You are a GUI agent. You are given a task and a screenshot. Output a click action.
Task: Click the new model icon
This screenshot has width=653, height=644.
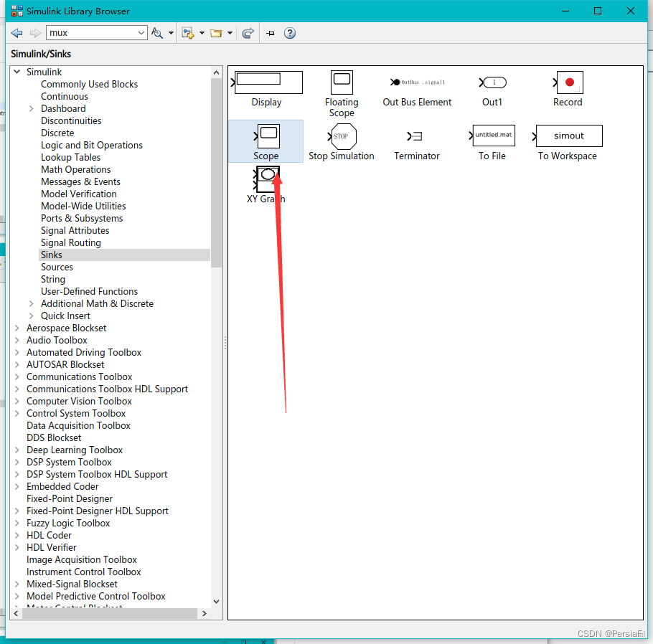coord(188,33)
